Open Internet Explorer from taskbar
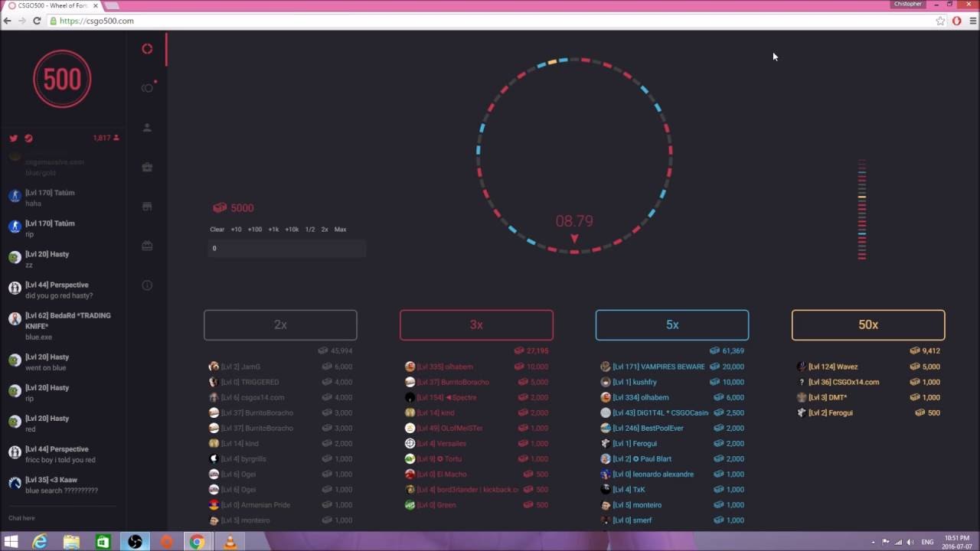The width and height of the screenshot is (980, 551). click(x=40, y=542)
